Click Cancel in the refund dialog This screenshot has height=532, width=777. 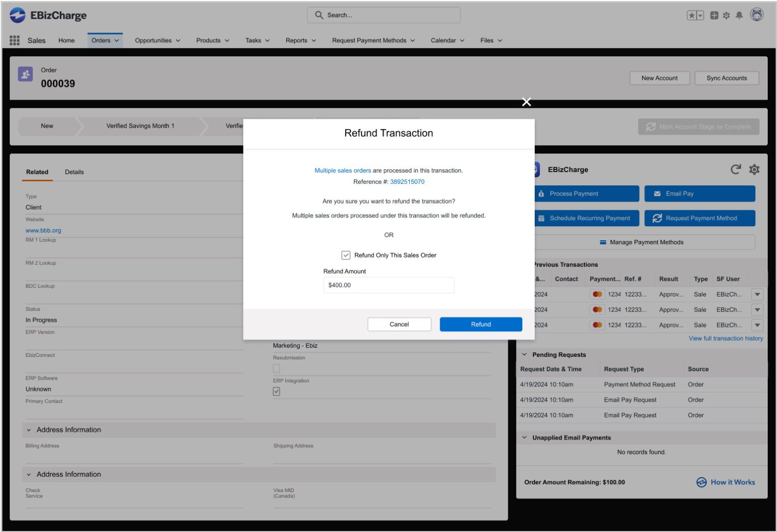click(x=399, y=324)
